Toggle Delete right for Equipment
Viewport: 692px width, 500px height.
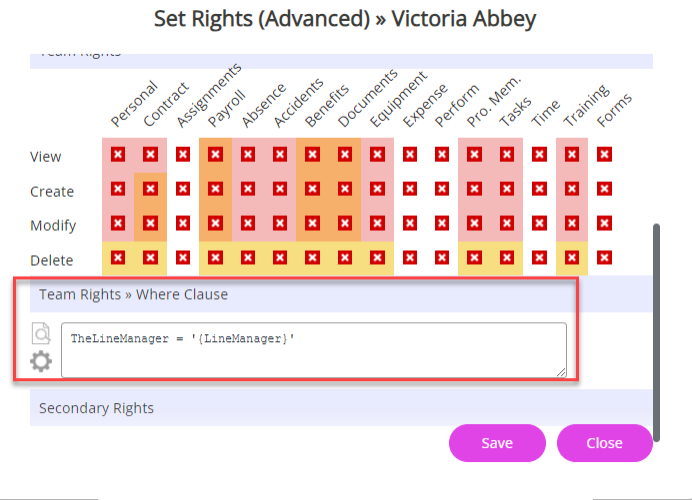pos(377,259)
